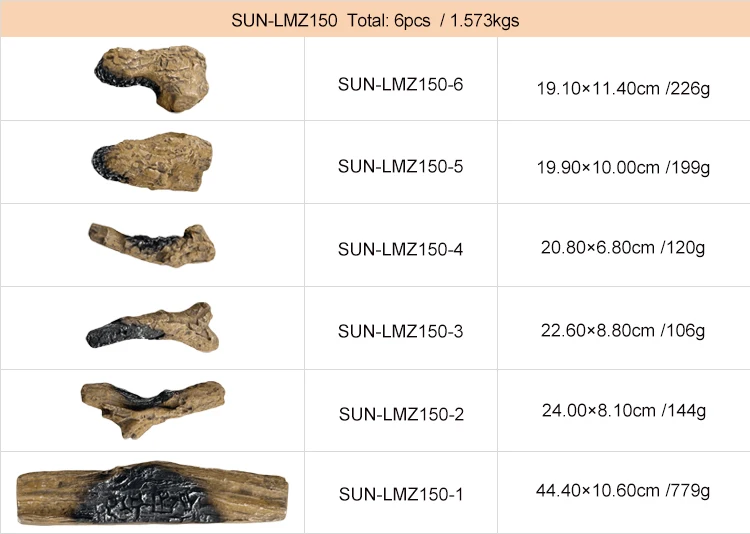Viewport: 750px width, 534px height.
Task: Click the 19.10×11.40cm /226g dimension cell
Action: point(623,88)
